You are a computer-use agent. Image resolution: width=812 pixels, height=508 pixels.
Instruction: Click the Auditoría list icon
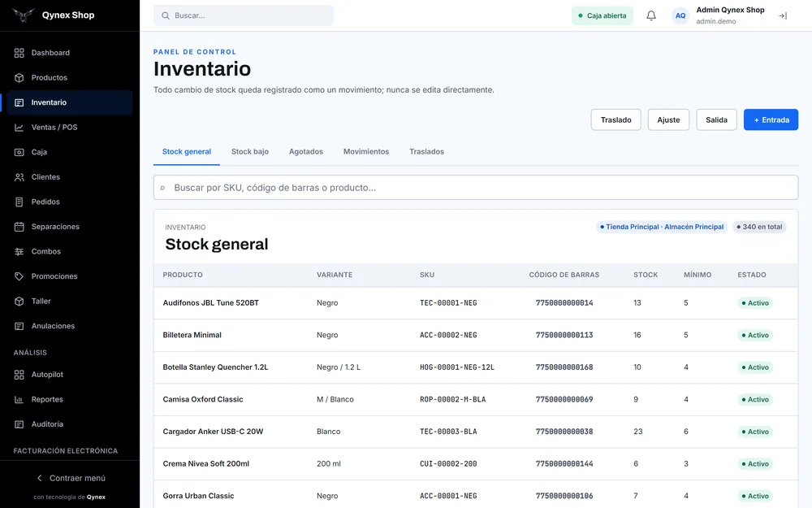click(19, 424)
